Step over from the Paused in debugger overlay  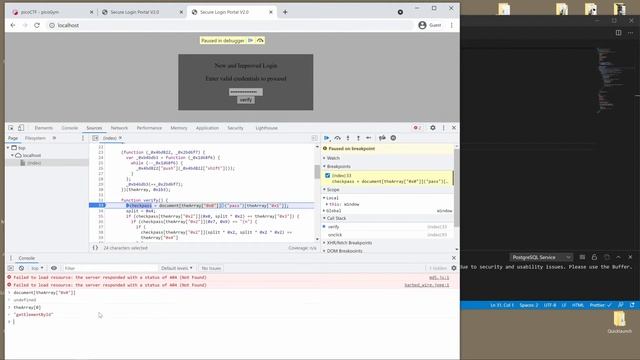[260, 40]
